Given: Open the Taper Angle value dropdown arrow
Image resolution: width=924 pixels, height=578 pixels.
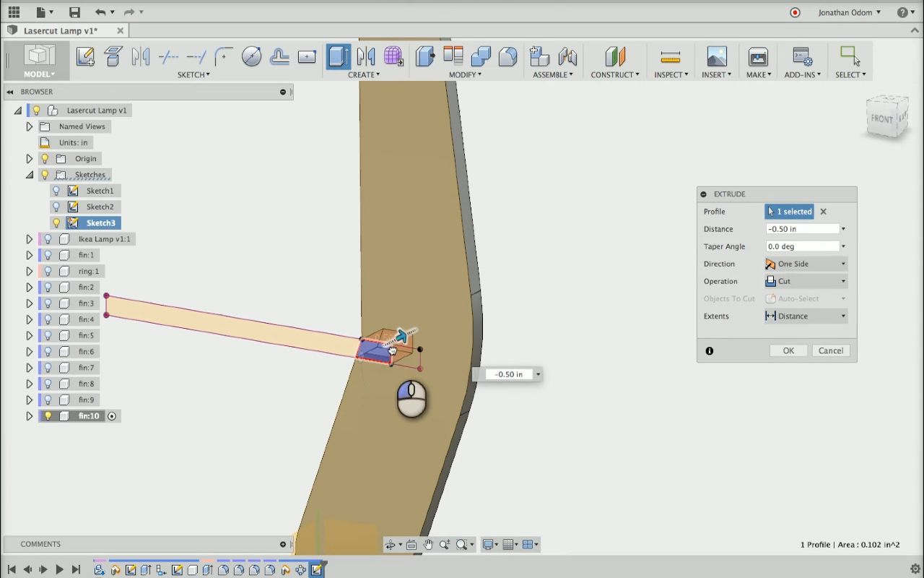Looking at the screenshot, I should [x=843, y=246].
